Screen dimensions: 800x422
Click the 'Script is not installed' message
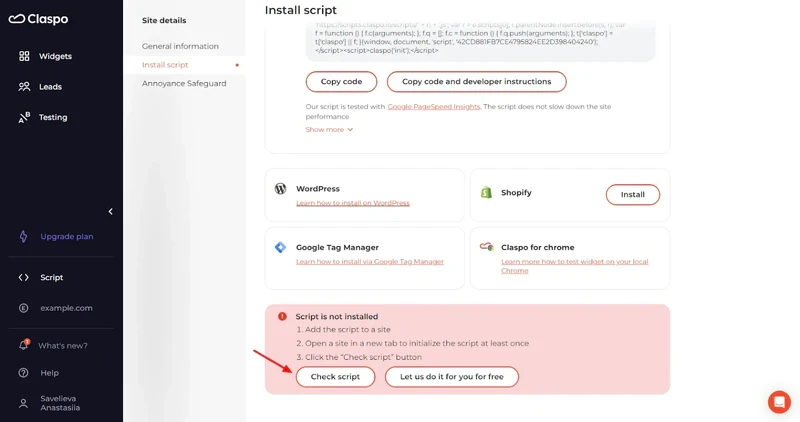click(x=337, y=316)
